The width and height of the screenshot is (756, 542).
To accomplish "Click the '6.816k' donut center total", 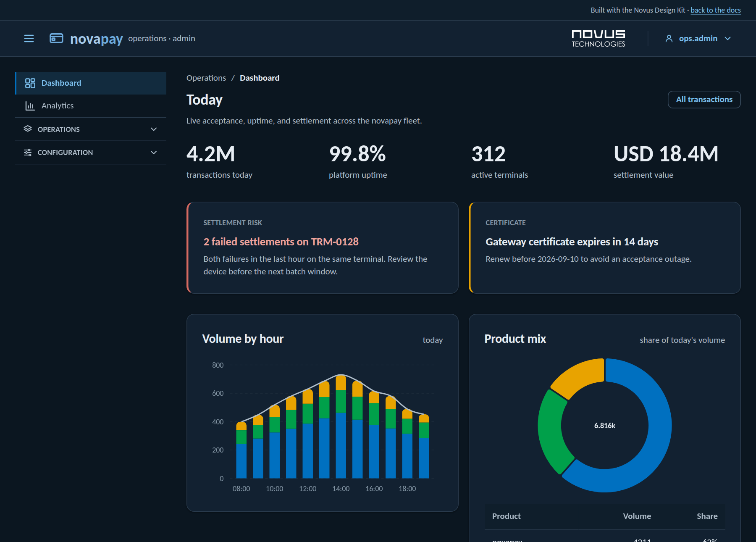I will click(605, 426).
